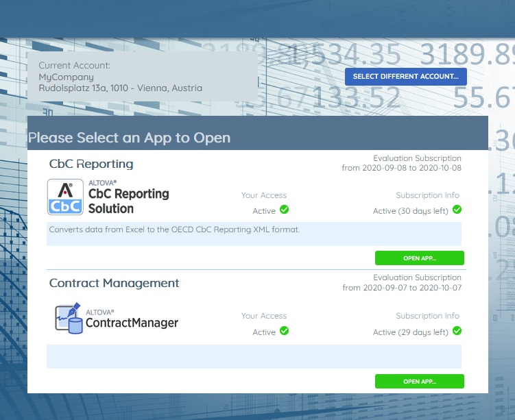Screen dimensions: 515x420
Task: Select the Contract Management heading
Action: [114, 283]
